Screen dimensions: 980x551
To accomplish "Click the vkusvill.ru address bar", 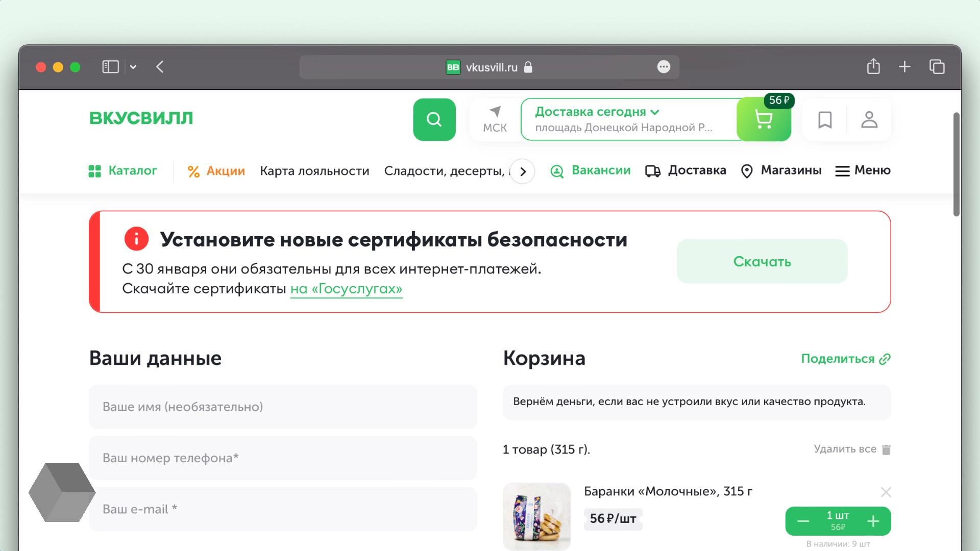I will tap(489, 67).
